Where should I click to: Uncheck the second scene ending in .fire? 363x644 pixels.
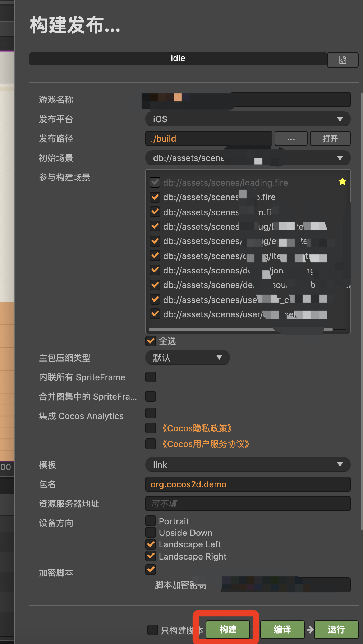[155, 197]
